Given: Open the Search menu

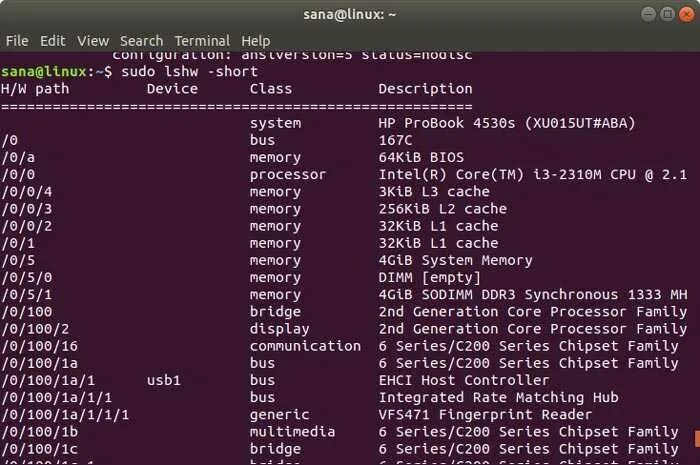Looking at the screenshot, I should point(141,41).
